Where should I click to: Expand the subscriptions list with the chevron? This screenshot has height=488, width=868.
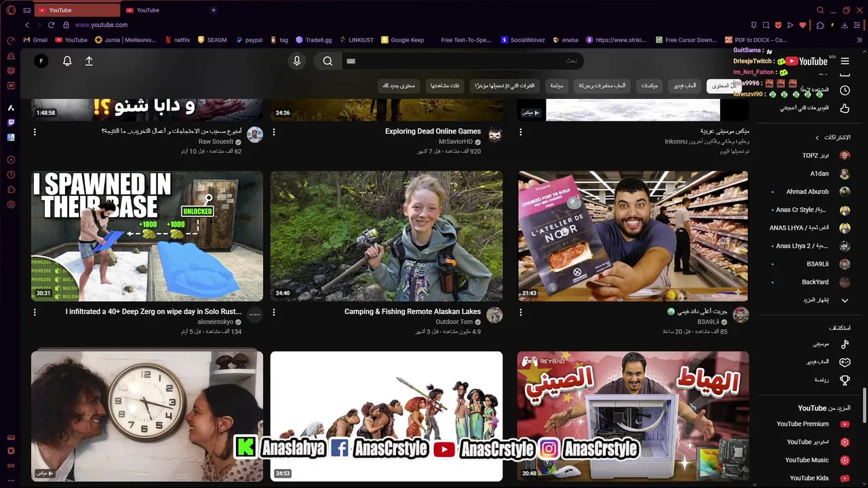click(x=845, y=300)
